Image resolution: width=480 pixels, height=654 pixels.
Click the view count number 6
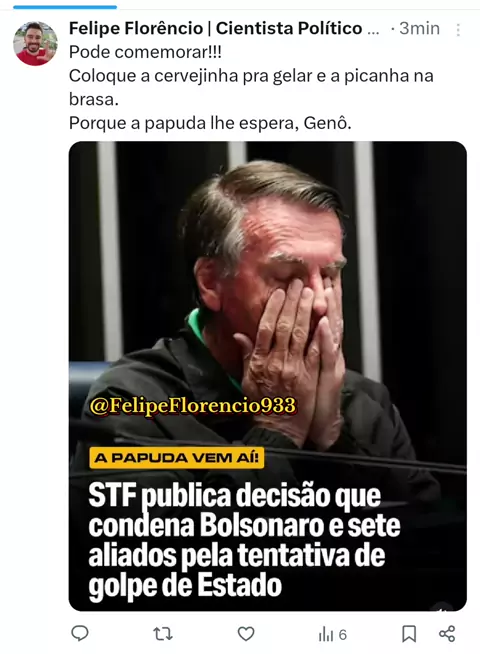[343, 635]
